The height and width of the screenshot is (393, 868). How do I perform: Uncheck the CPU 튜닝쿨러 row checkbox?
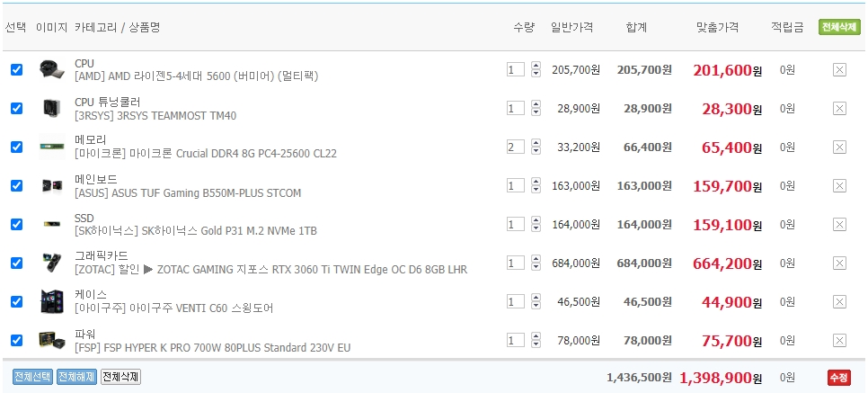coord(16,109)
